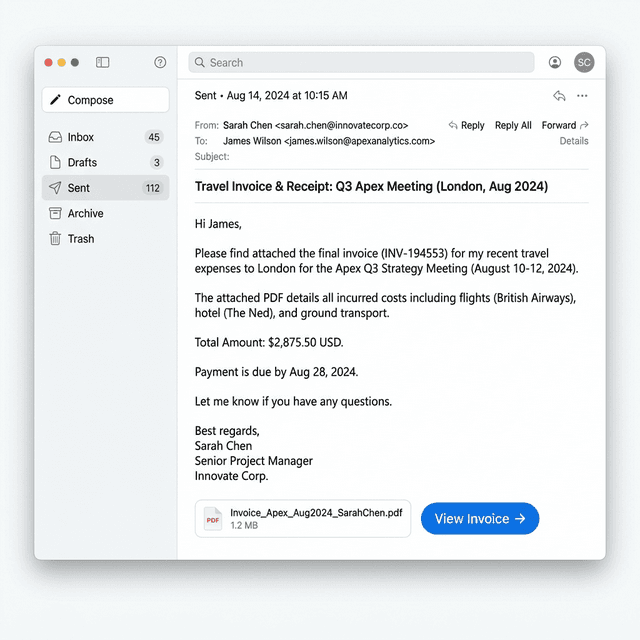Open the Trash folder
Viewport: 640px width, 640px height.
coord(105,238)
